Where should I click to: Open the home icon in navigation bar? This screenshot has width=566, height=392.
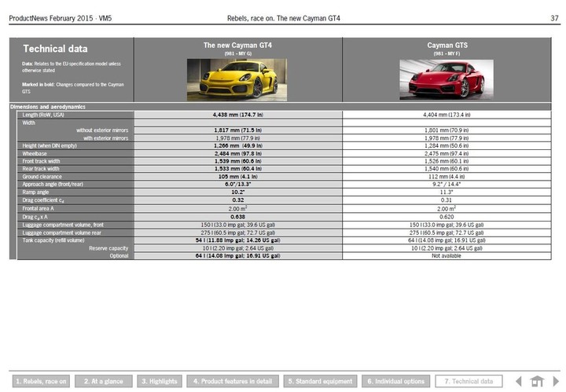pyautogui.click(x=537, y=381)
